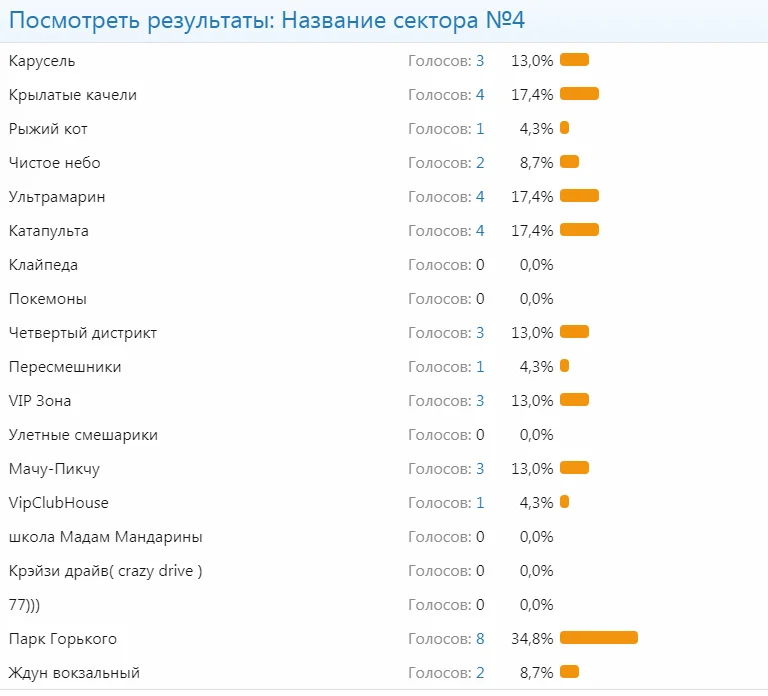Open the votes link for Катапульта
Screen dimensions: 768x696
(480, 231)
